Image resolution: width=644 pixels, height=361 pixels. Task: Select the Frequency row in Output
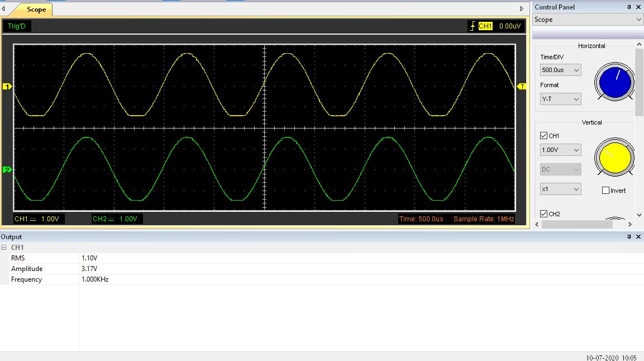[26, 279]
